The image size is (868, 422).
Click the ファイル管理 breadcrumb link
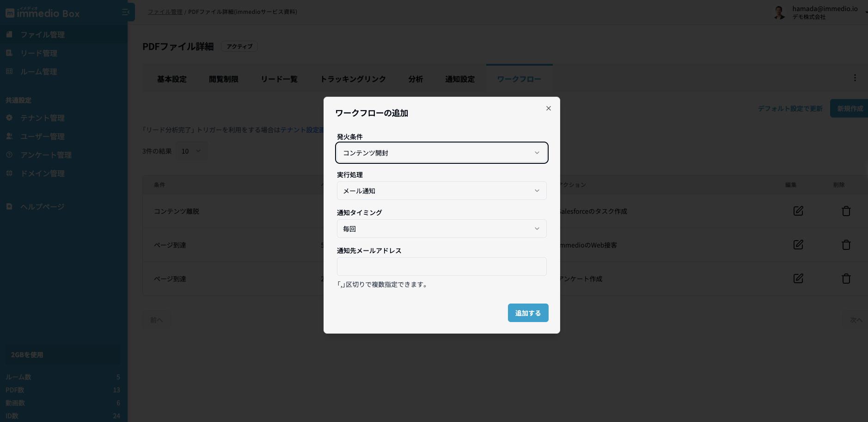pyautogui.click(x=165, y=12)
